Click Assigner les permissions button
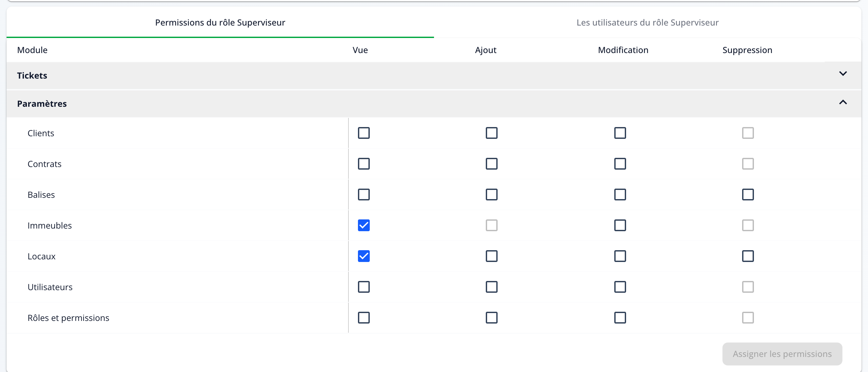The image size is (868, 372). (x=782, y=354)
